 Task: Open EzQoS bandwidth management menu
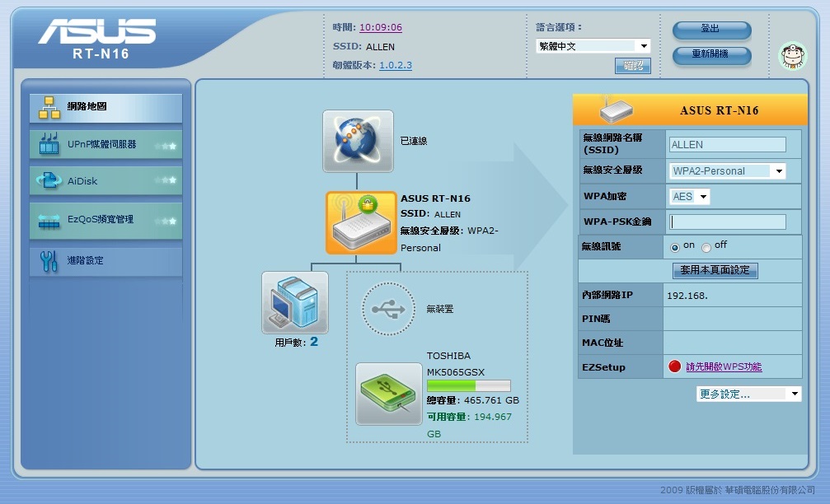click(106, 220)
